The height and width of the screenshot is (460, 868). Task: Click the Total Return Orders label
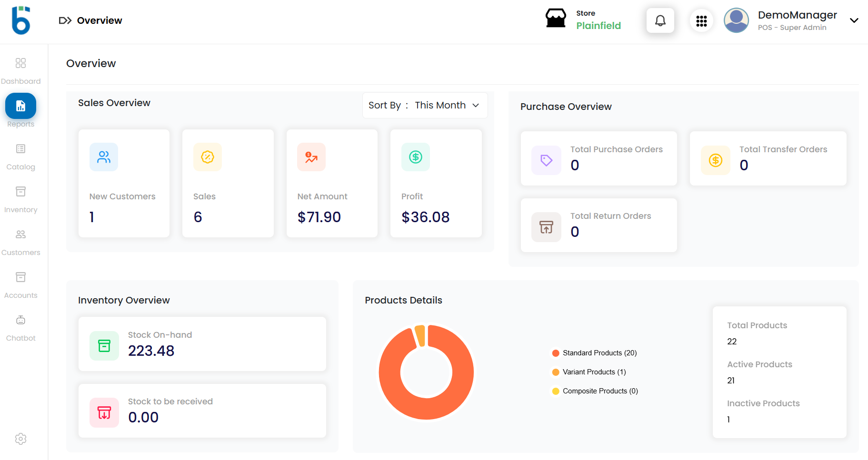(610, 216)
